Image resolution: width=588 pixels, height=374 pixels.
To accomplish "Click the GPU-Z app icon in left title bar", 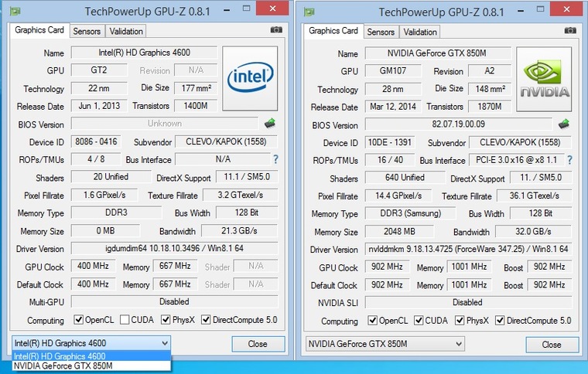I will click(x=15, y=12).
